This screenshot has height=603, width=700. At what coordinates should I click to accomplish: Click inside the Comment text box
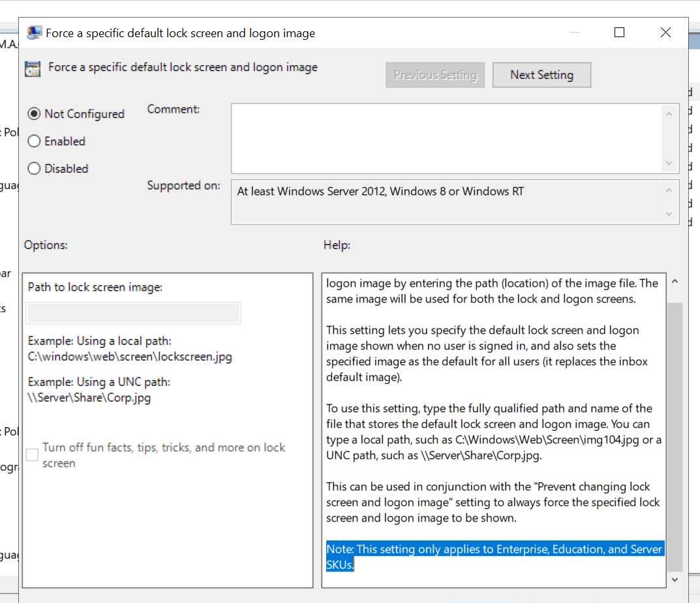(446, 138)
